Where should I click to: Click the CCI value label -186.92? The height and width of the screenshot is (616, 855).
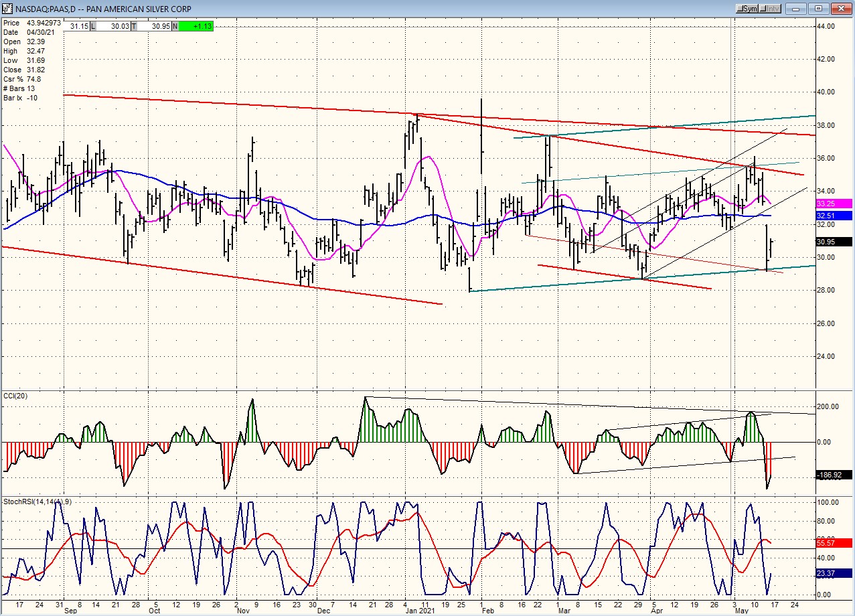click(x=834, y=475)
